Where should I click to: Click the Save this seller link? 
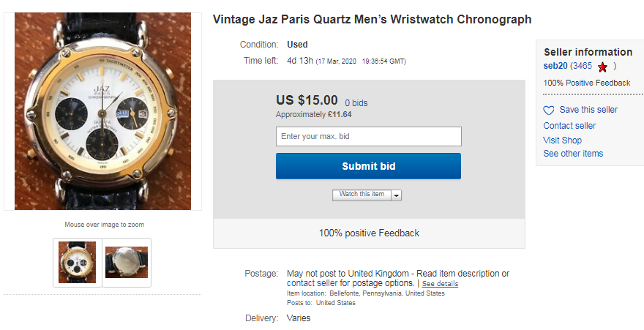[588, 110]
